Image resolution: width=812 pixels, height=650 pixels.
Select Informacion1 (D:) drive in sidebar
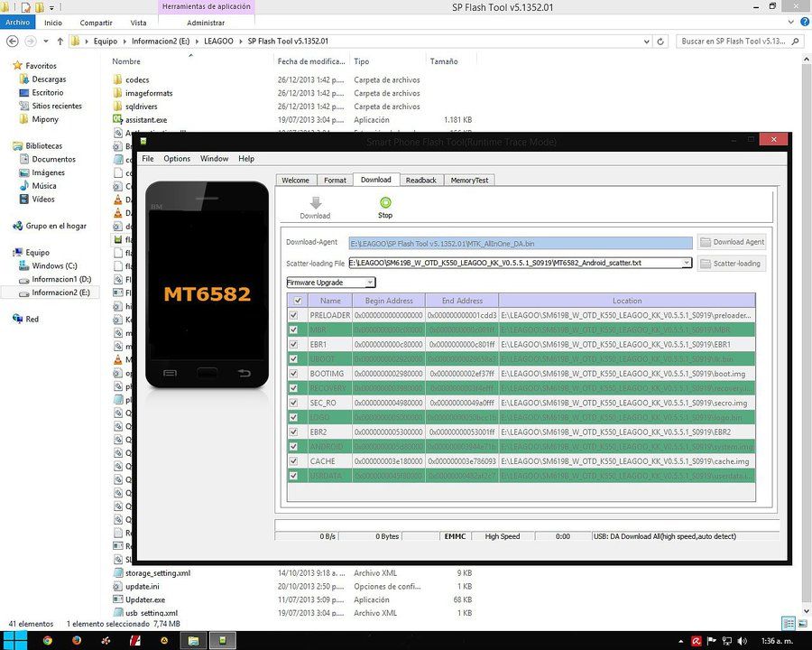point(61,279)
